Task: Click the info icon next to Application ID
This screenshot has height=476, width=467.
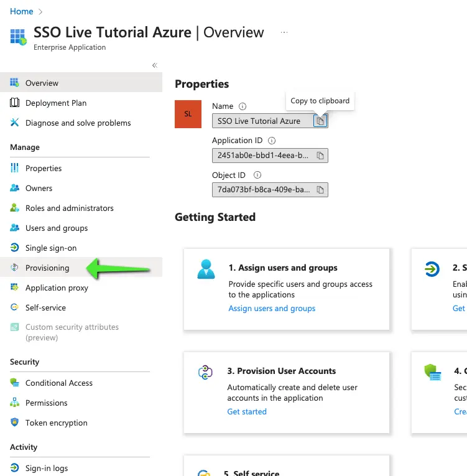Action: tap(272, 141)
